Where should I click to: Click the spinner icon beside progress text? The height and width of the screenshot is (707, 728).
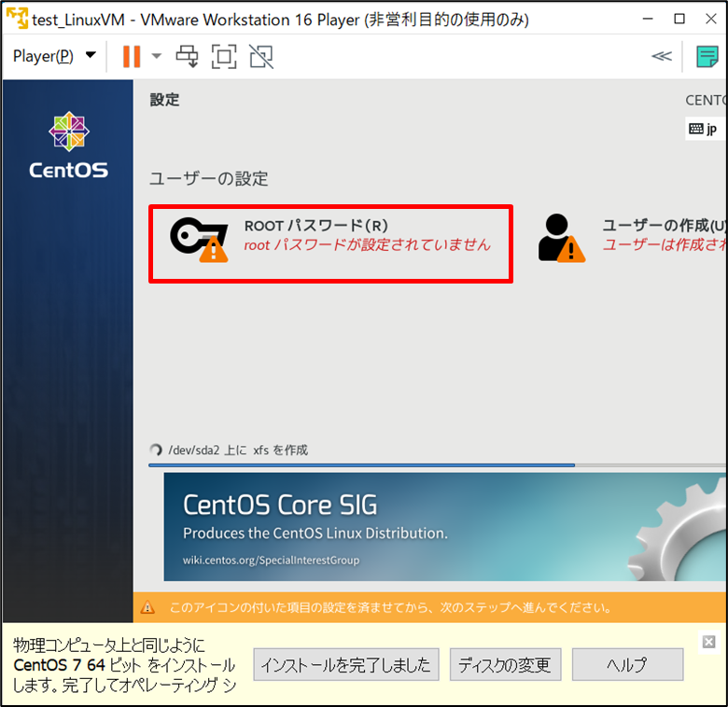click(156, 450)
